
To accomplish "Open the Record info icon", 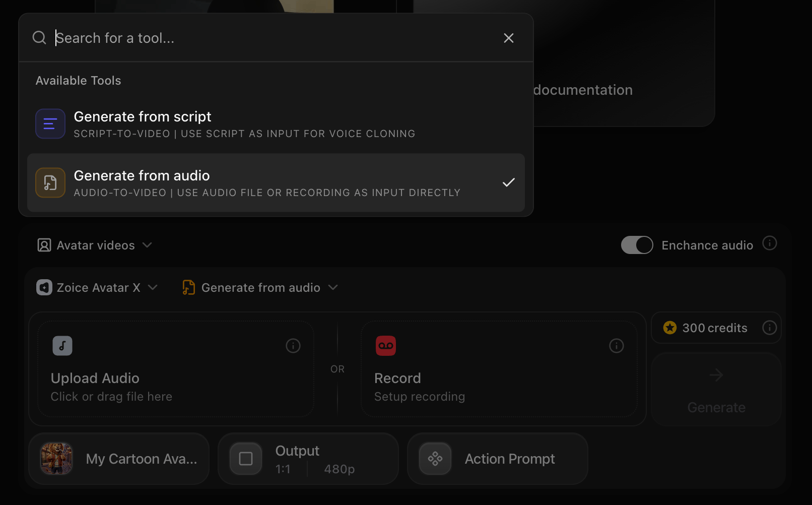I will (617, 346).
